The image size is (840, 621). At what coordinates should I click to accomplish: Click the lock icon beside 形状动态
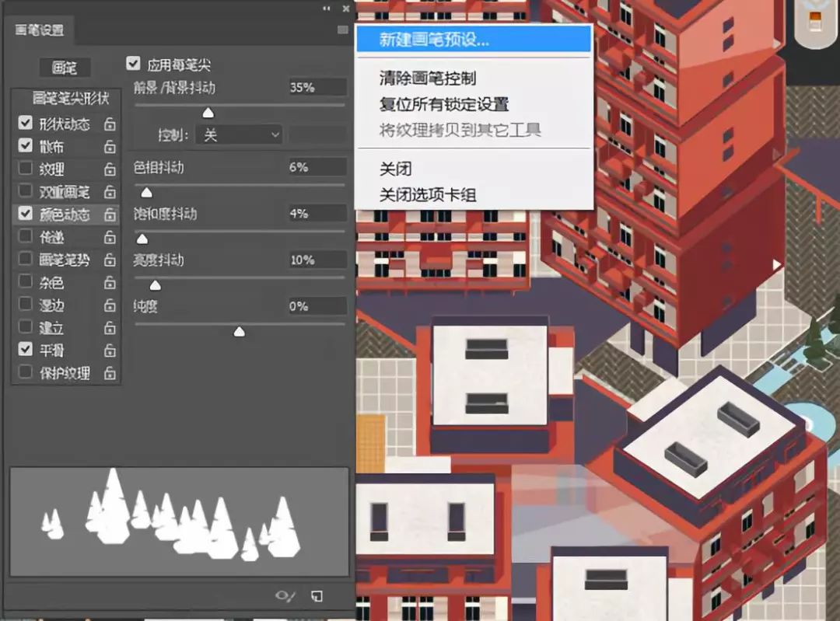(x=110, y=124)
